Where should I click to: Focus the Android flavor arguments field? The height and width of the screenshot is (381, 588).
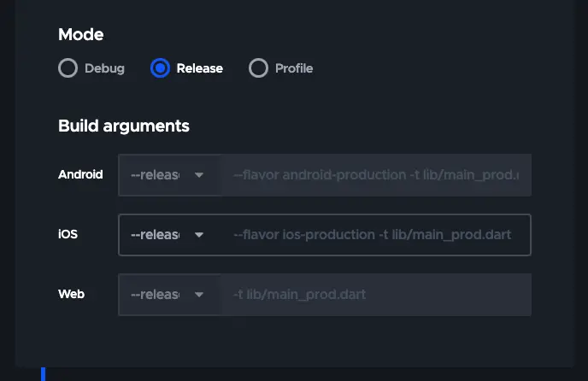point(376,175)
